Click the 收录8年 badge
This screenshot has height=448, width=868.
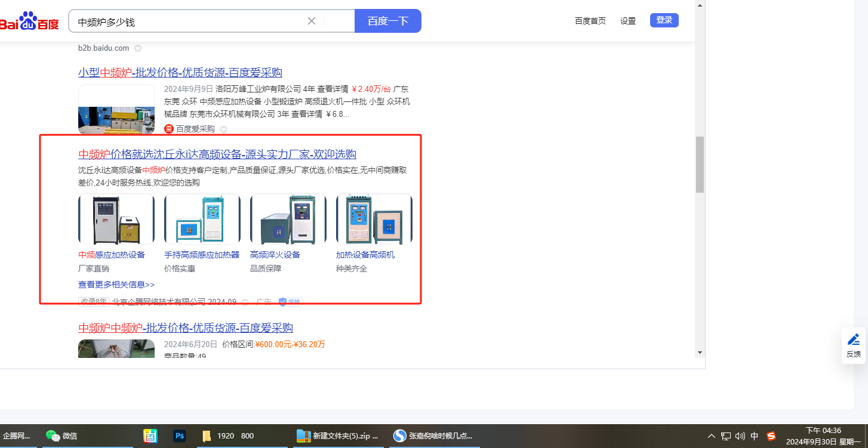(94, 302)
